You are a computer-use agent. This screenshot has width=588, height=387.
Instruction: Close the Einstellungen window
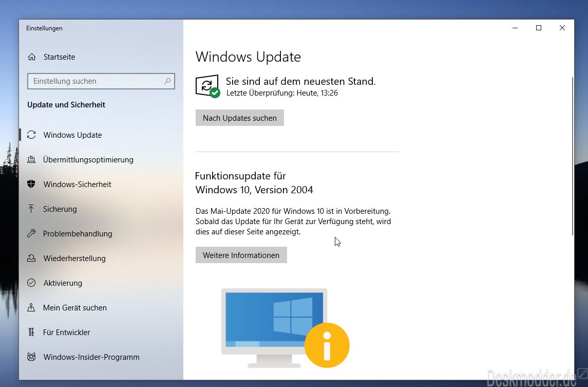coord(562,28)
